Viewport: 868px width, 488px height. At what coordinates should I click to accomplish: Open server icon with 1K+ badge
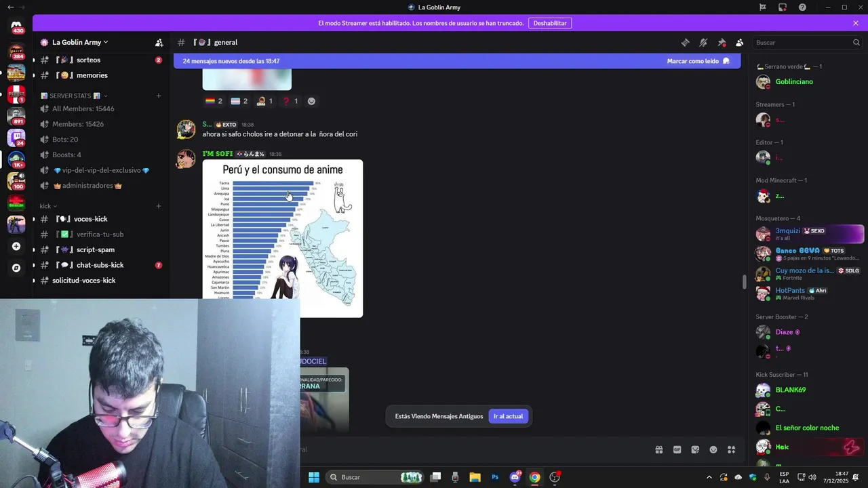[16, 159]
